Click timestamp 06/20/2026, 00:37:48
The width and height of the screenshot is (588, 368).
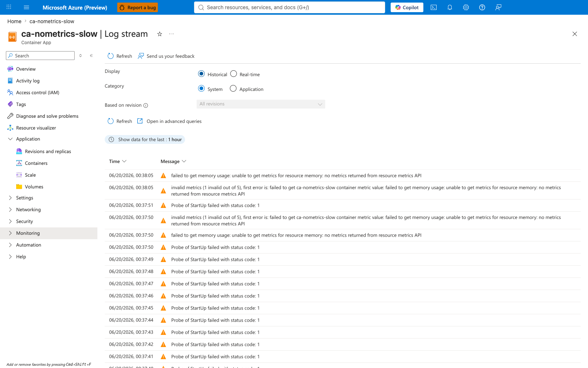pos(131,271)
